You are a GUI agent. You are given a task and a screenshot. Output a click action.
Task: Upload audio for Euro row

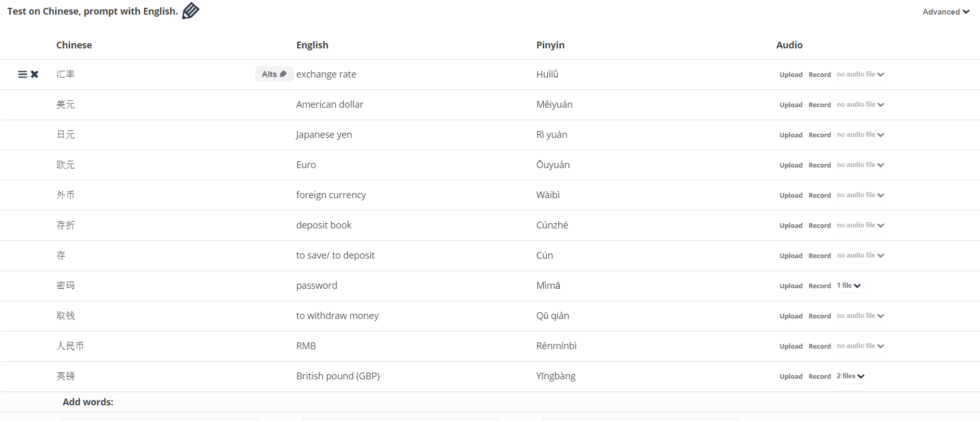[790, 165]
